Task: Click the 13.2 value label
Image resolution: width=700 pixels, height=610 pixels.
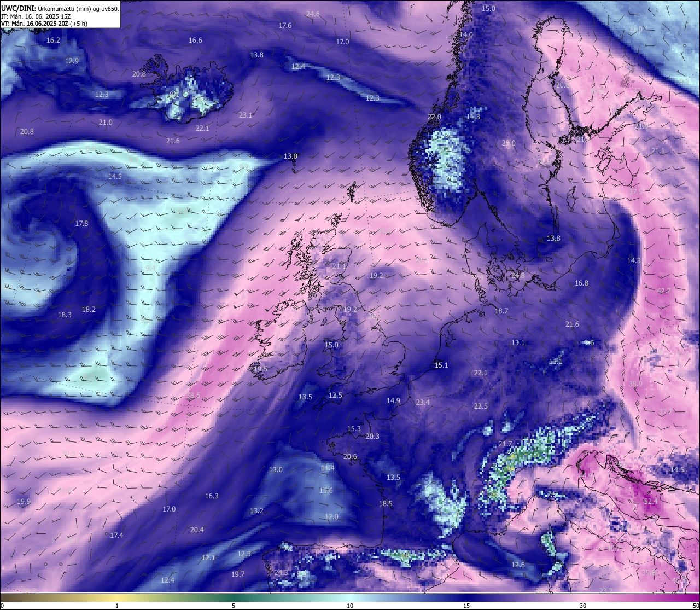Action: click(x=256, y=511)
